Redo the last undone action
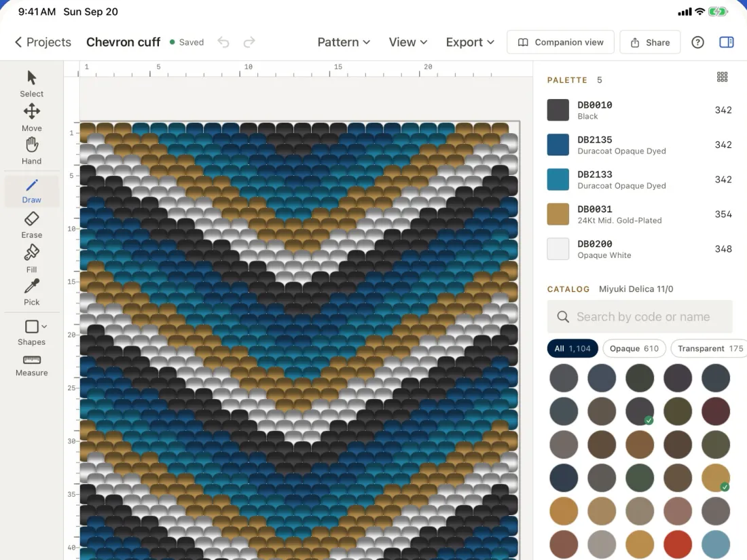Viewport: 747px width, 560px height. tap(249, 42)
